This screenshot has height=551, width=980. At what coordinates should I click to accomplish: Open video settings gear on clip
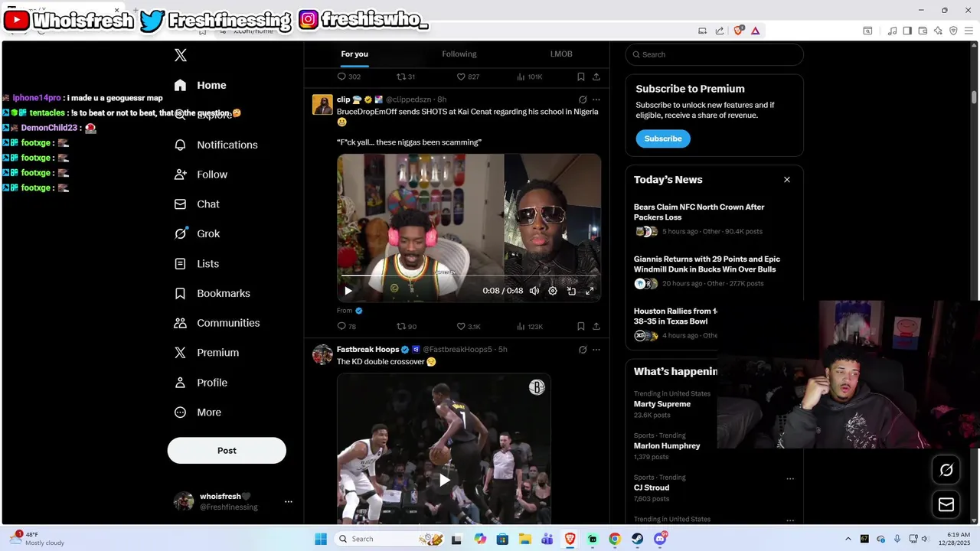[553, 291]
